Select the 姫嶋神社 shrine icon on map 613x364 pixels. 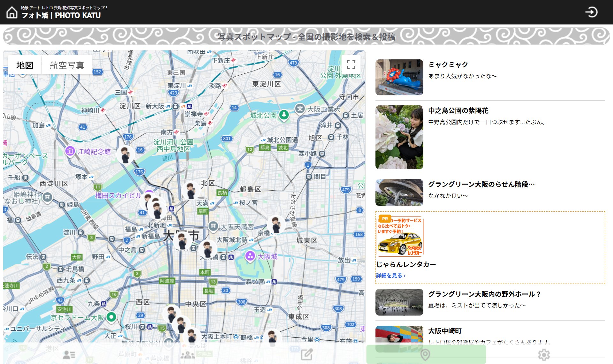[47, 197]
